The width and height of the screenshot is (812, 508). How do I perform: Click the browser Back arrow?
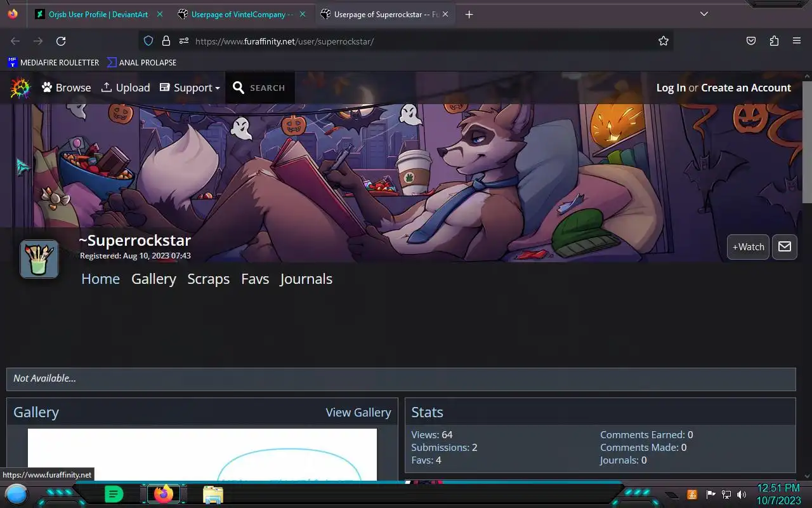pyautogui.click(x=15, y=41)
